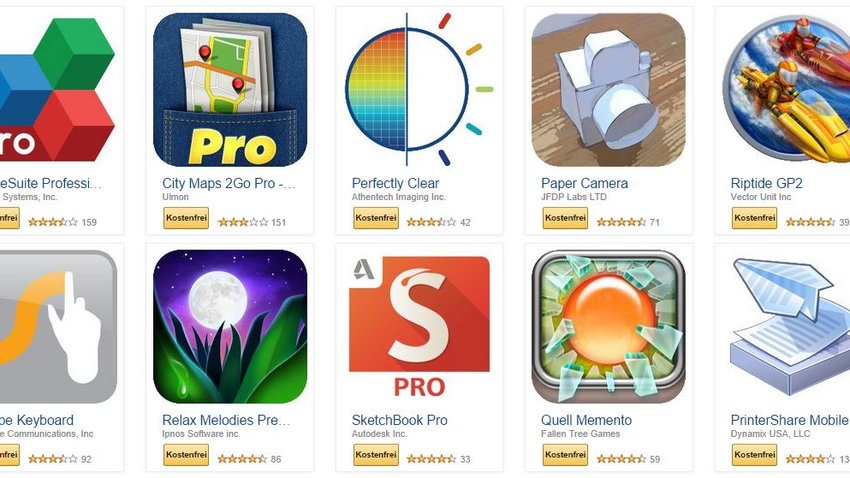Viewport: 850px width, 478px height.
Task: Click Kostenfrei button under Perfectly Clear
Action: tap(376, 218)
